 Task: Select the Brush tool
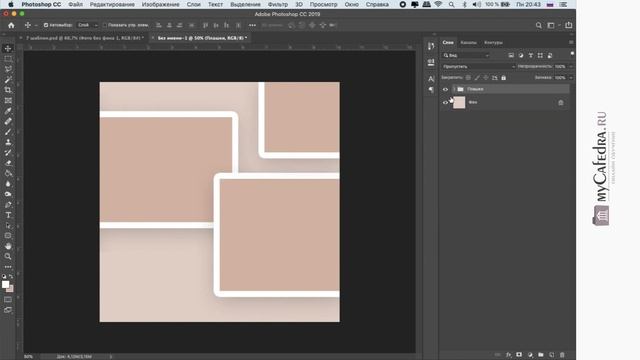(x=8, y=132)
